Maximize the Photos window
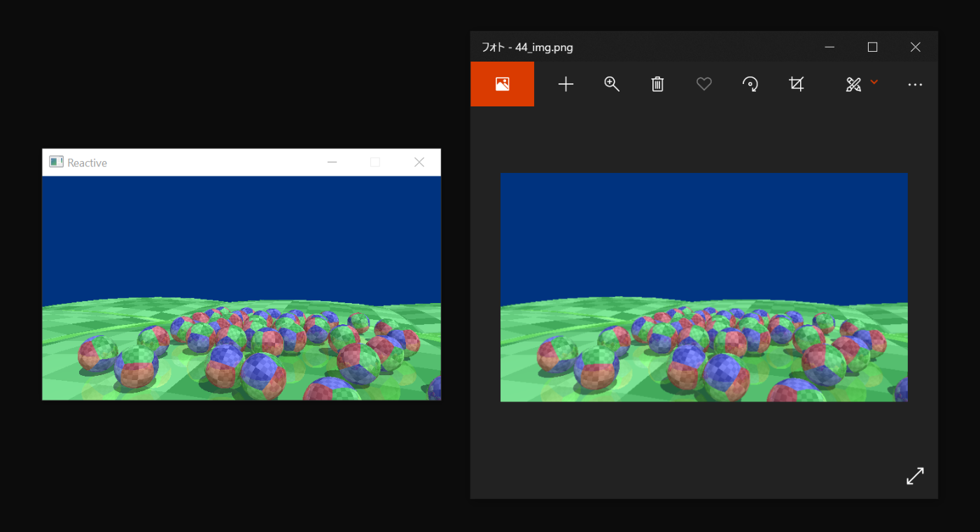 tap(872, 47)
